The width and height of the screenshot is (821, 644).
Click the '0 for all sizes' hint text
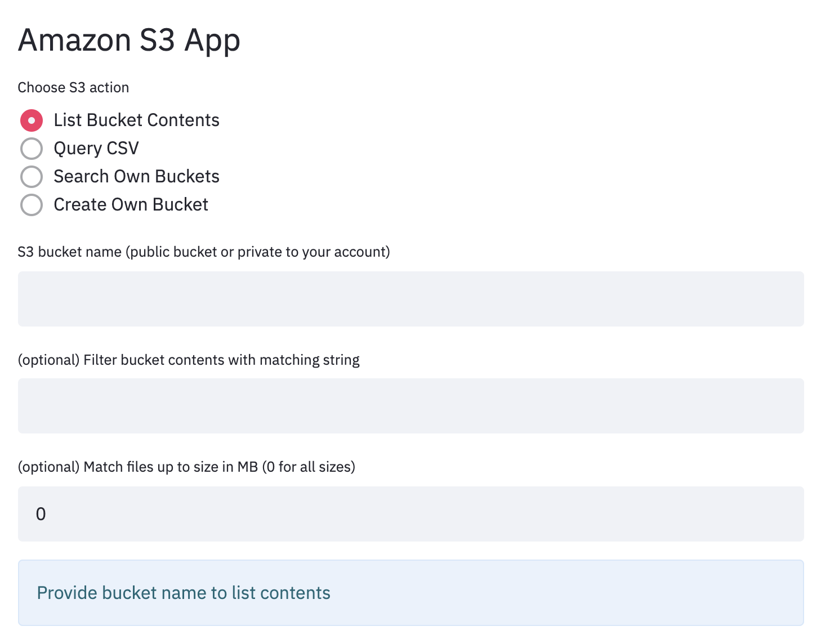pos(309,467)
